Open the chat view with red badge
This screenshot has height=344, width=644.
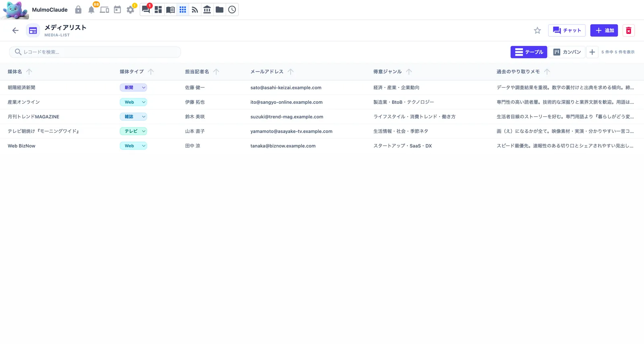[x=146, y=10]
